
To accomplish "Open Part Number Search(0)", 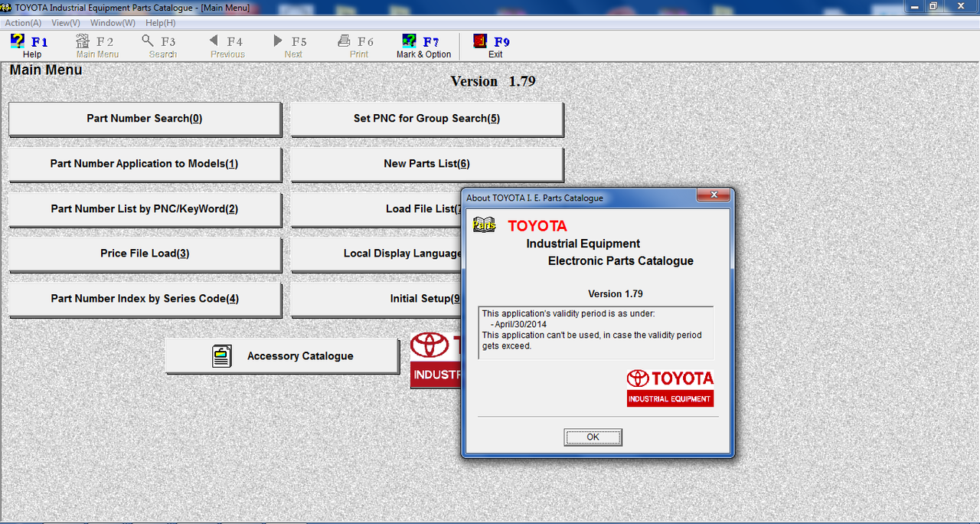I will click(145, 119).
